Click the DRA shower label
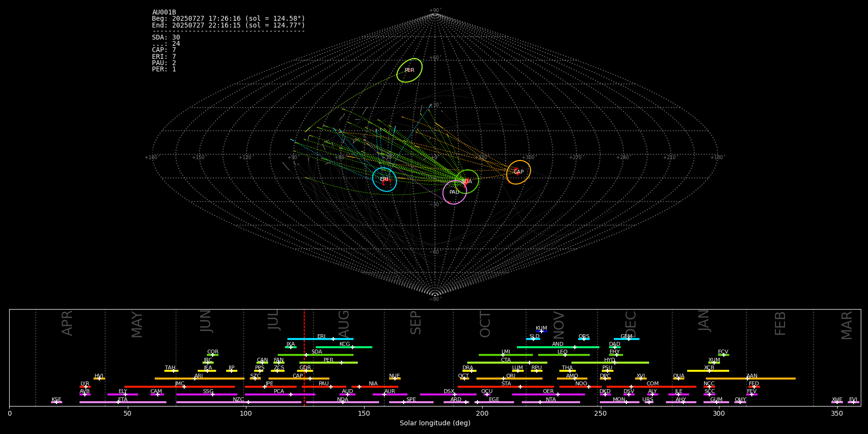This screenshot has width=868, height=434. point(468,368)
